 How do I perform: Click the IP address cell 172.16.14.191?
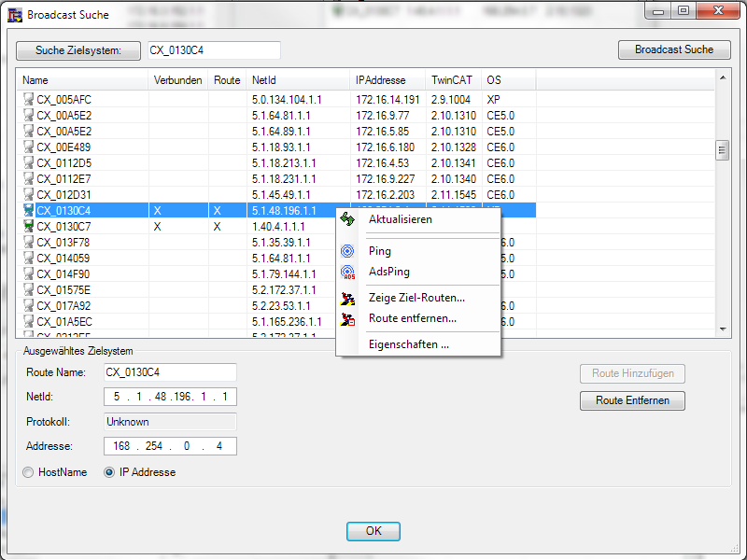[388, 100]
